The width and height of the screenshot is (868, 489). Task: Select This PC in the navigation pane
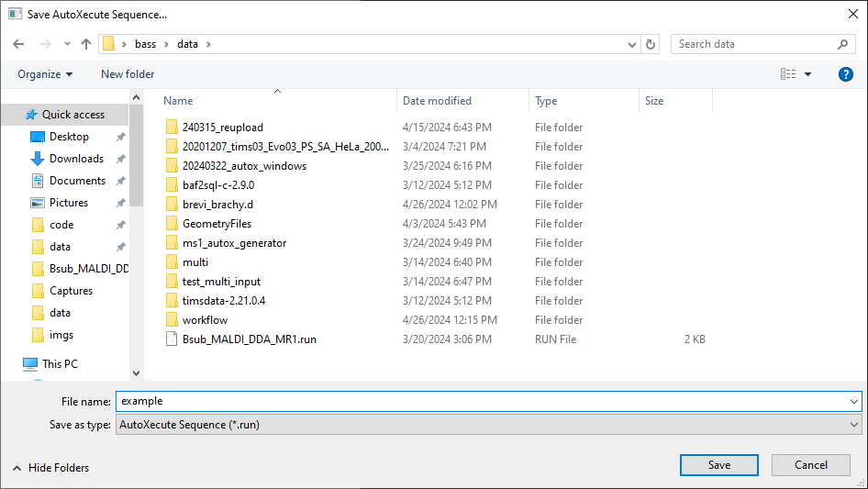(60, 364)
